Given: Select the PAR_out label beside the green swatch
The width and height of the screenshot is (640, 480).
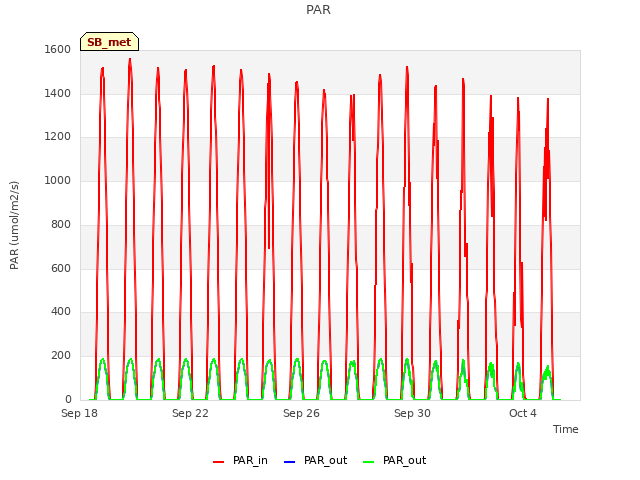Looking at the screenshot, I should (x=404, y=461).
